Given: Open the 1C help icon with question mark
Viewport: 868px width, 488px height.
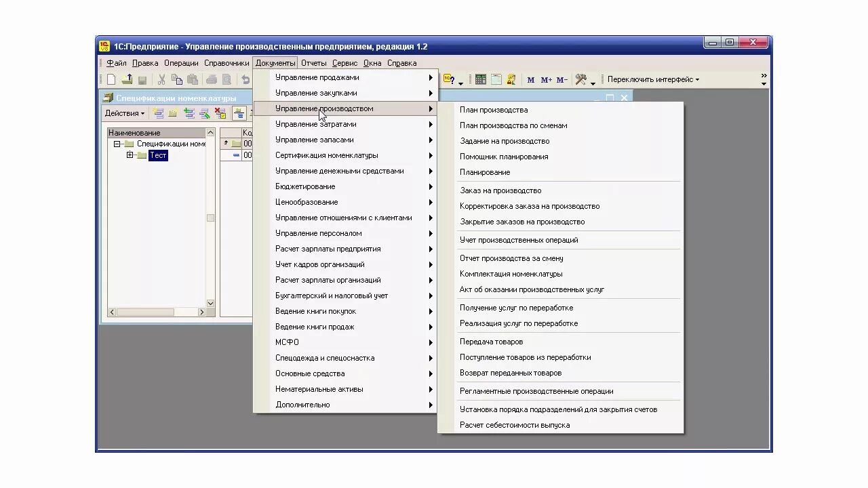Looking at the screenshot, I should [x=450, y=79].
